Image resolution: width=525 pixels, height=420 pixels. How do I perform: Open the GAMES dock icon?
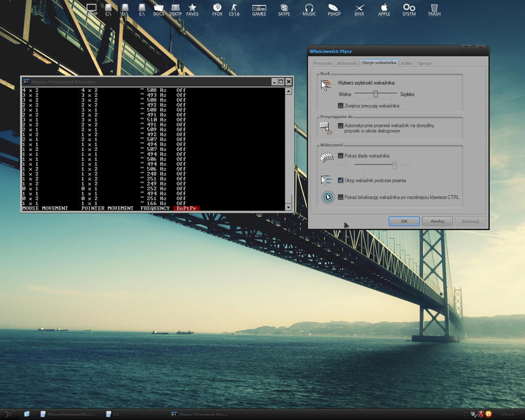pyautogui.click(x=259, y=10)
